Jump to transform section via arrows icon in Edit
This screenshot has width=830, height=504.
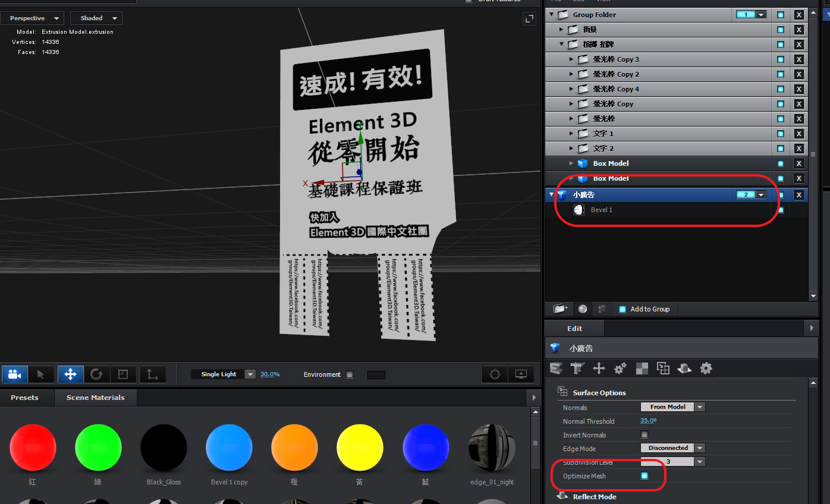599,368
